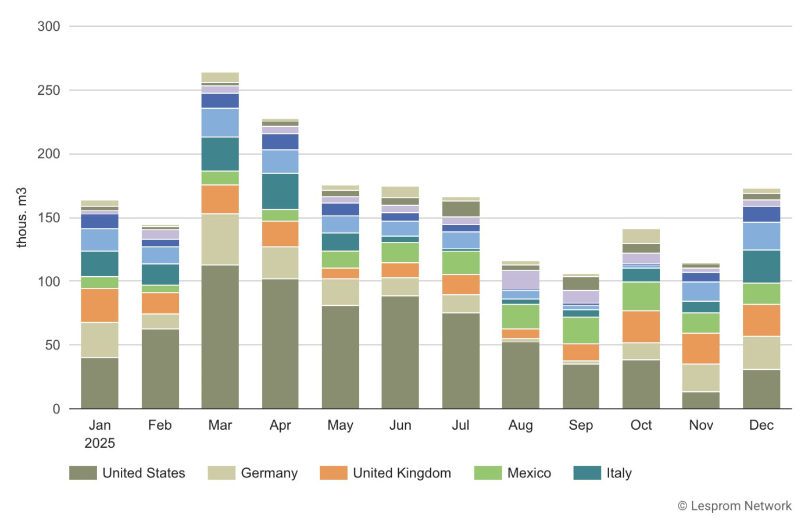Toggle the "Germany" legend text

[x=269, y=473]
